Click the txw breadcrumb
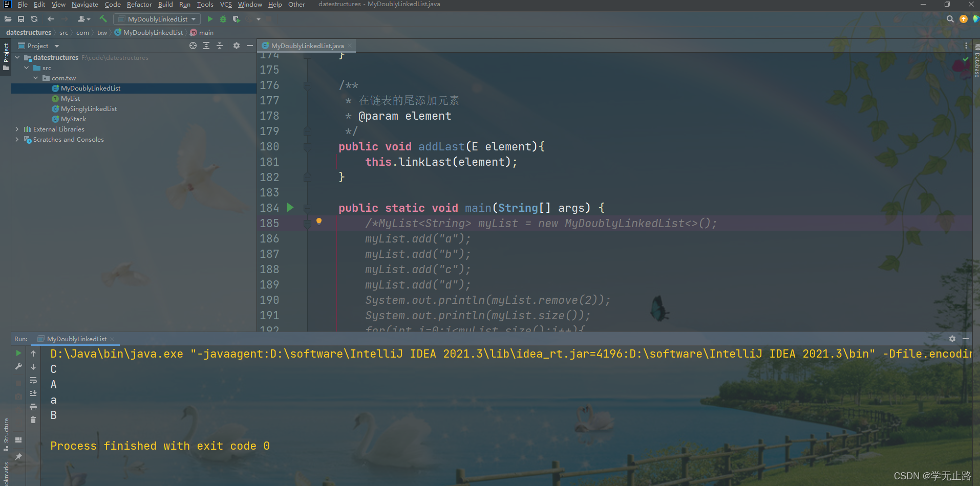The image size is (980, 486). click(x=102, y=32)
